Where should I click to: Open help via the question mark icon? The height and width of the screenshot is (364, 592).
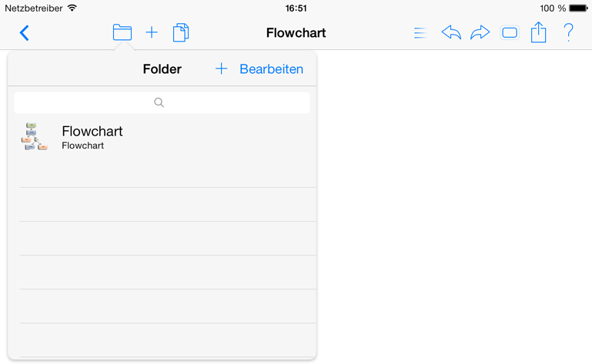pos(568,32)
